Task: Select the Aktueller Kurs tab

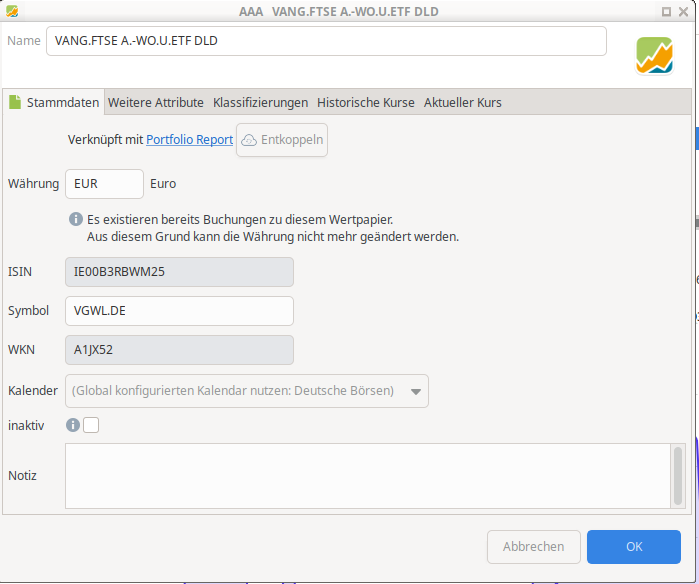Action: [462, 103]
